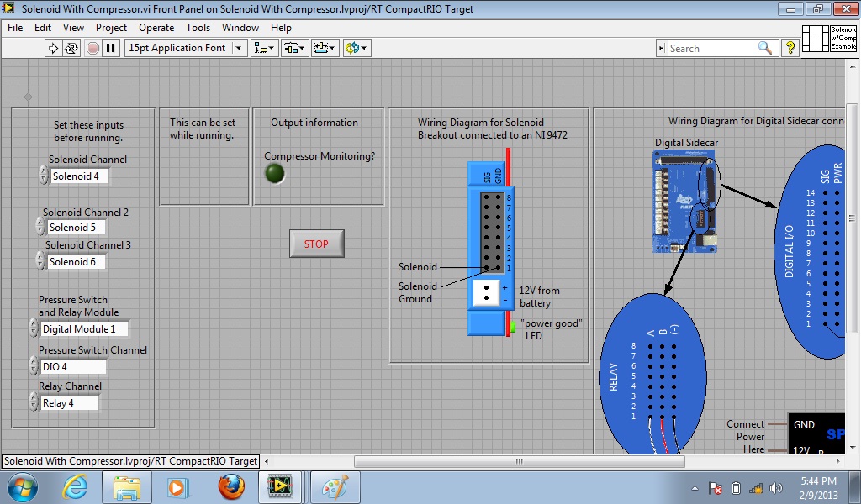Image resolution: width=861 pixels, height=504 pixels.
Task: Open the Action Center flag icon
Action: pyautogui.click(x=716, y=488)
